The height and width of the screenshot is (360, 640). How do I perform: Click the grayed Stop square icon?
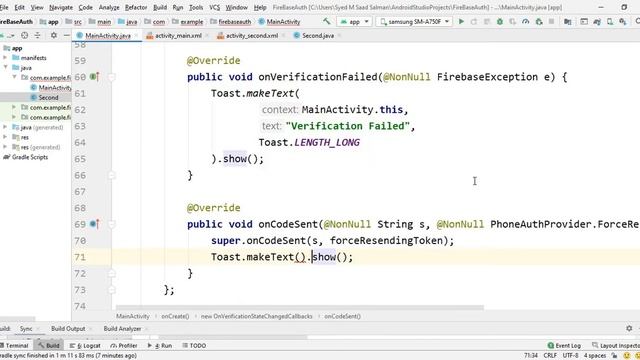(551, 21)
